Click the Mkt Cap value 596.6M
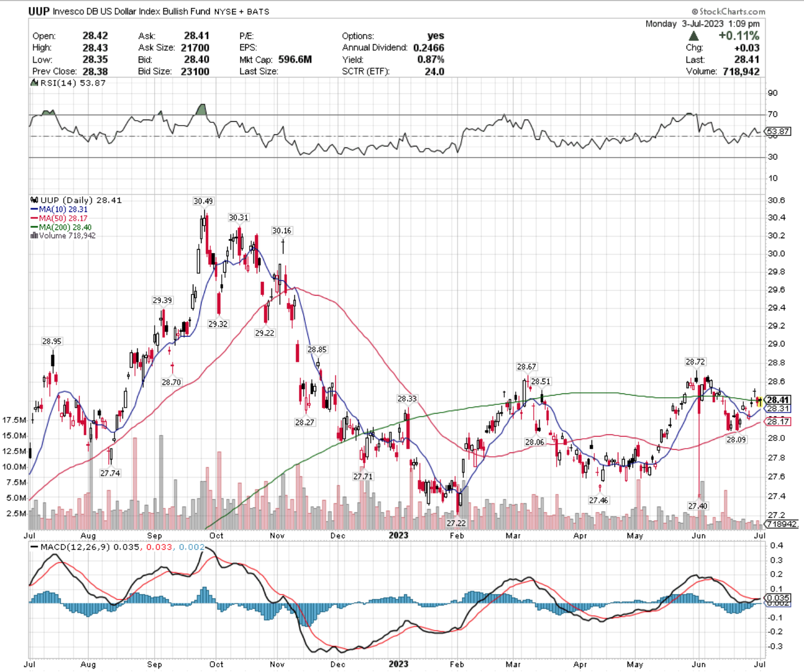 click(295, 60)
